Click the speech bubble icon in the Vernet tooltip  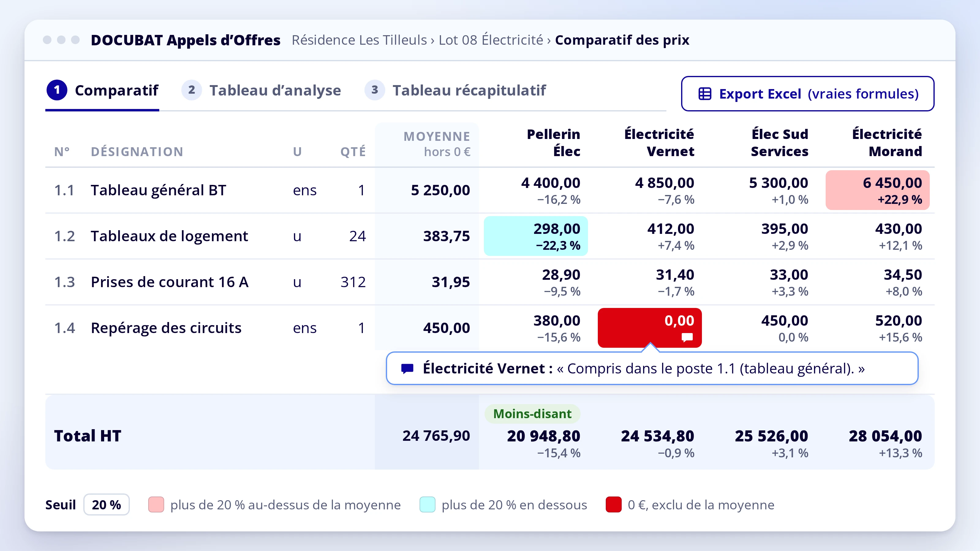[407, 369]
